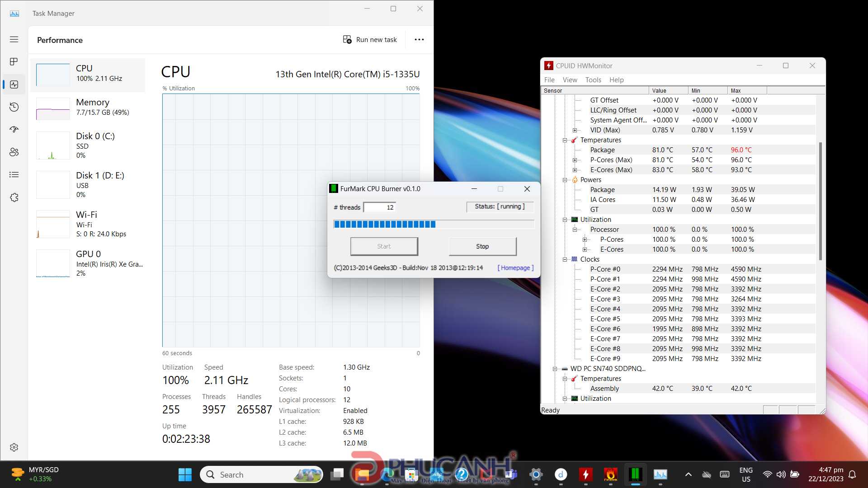
Task: Select Performance page icon in Task Manager sidebar
Action: (x=14, y=84)
